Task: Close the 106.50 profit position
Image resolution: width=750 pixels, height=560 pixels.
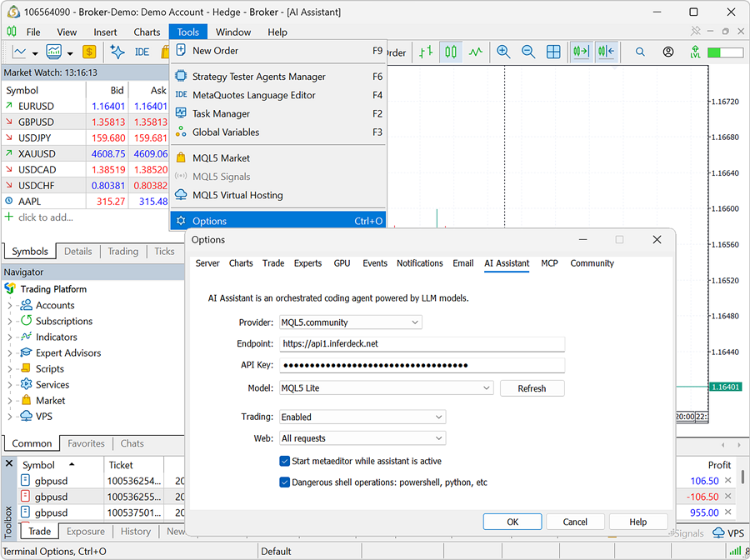Action: pos(728,480)
